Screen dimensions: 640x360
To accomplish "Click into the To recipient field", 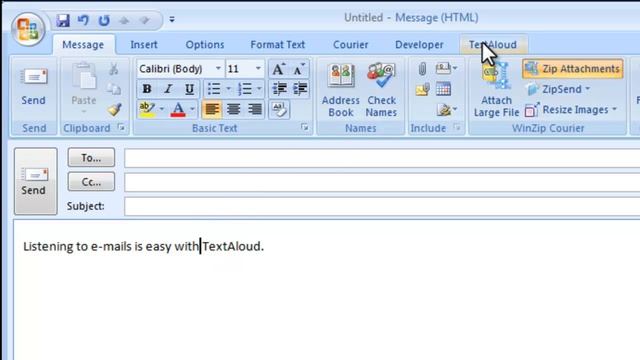I will click(x=382, y=158).
